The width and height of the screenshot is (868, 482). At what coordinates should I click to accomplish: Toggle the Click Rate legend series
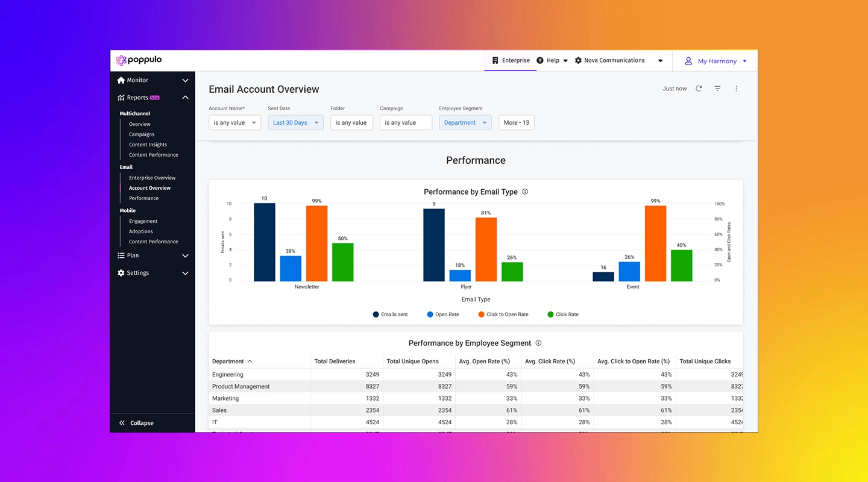pos(562,315)
